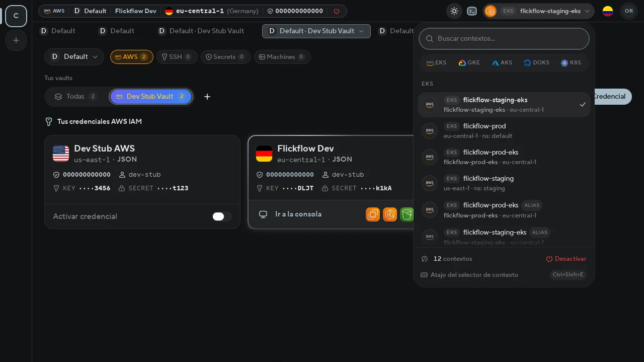Open the green S3 bucket shortcut icon
644x362 pixels.
tap(407, 214)
